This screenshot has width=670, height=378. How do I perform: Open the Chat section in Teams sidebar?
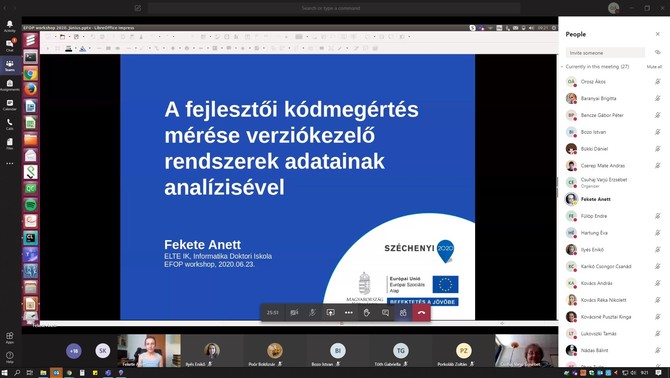9,45
